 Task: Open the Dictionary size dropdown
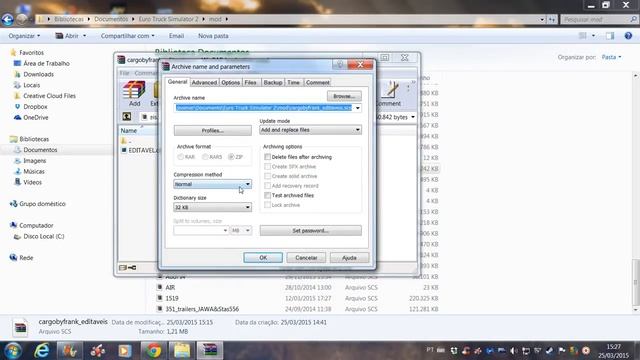click(212, 207)
